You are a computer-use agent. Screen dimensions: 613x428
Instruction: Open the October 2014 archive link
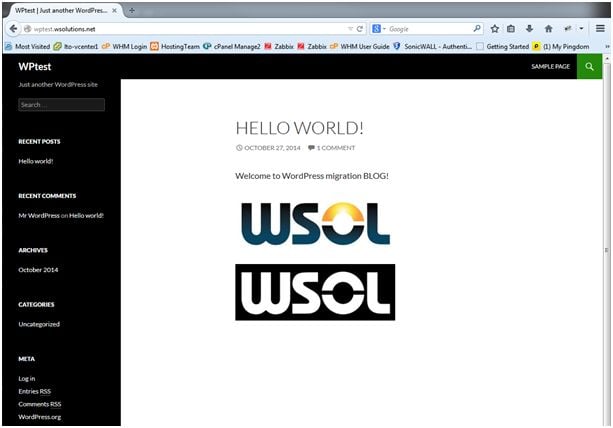pos(38,270)
